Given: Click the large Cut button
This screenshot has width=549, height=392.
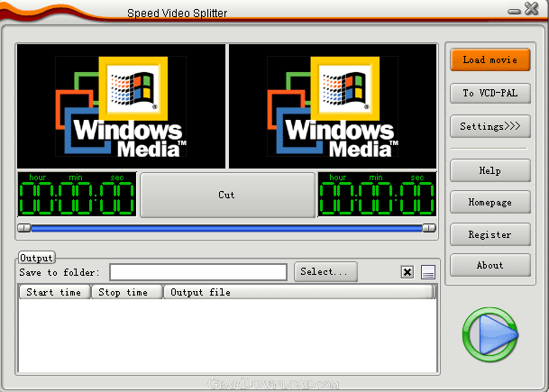Looking at the screenshot, I should pyautogui.click(x=227, y=195).
